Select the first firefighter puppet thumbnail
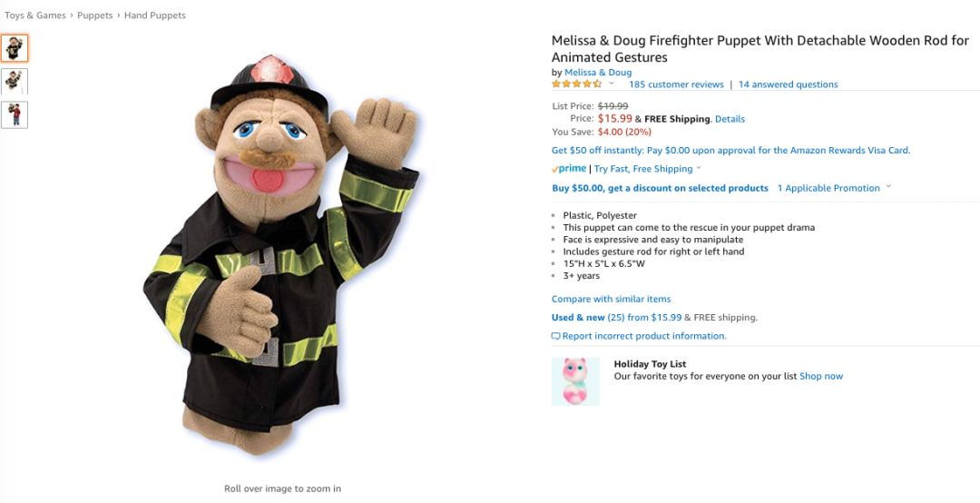Image resolution: width=980 pixels, height=503 pixels. 15,48
